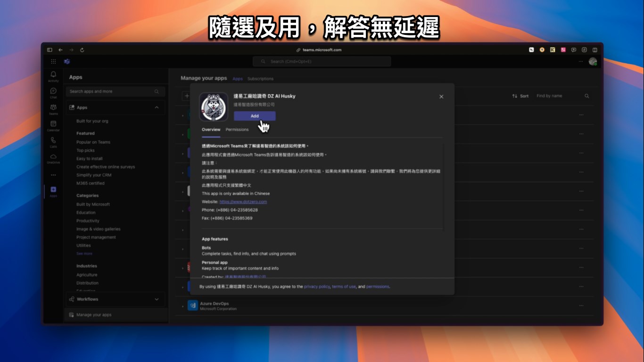644x362 pixels.
Task: Open Activity in the Teams rail
Action: coord(53,76)
